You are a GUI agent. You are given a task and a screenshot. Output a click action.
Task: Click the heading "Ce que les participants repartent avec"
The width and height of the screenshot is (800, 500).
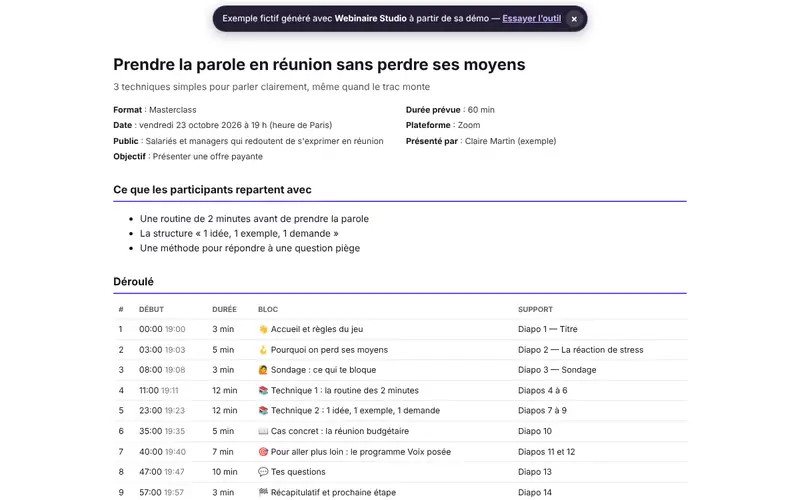click(x=212, y=190)
